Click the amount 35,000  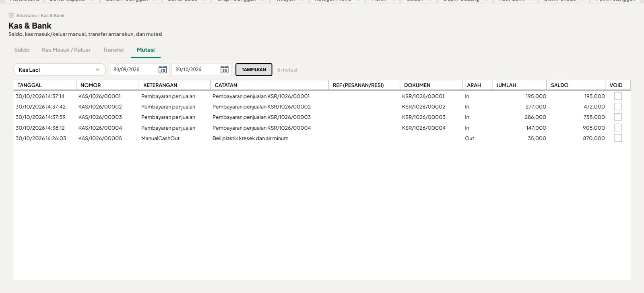pyautogui.click(x=537, y=138)
